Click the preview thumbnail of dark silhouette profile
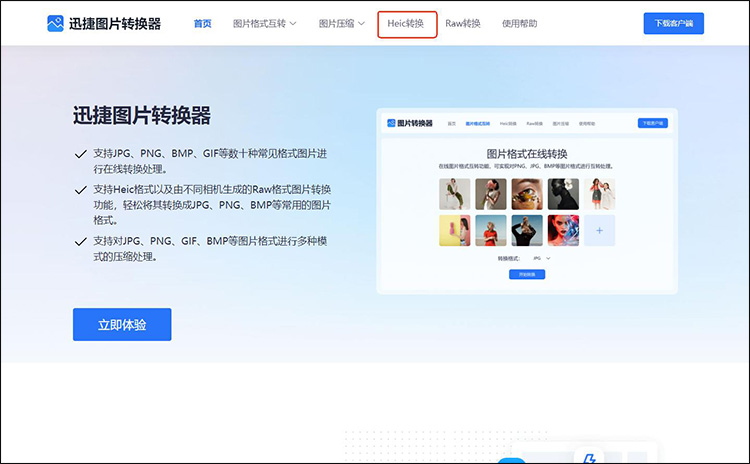The height and width of the screenshot is (464, 750). pos(563,194)
